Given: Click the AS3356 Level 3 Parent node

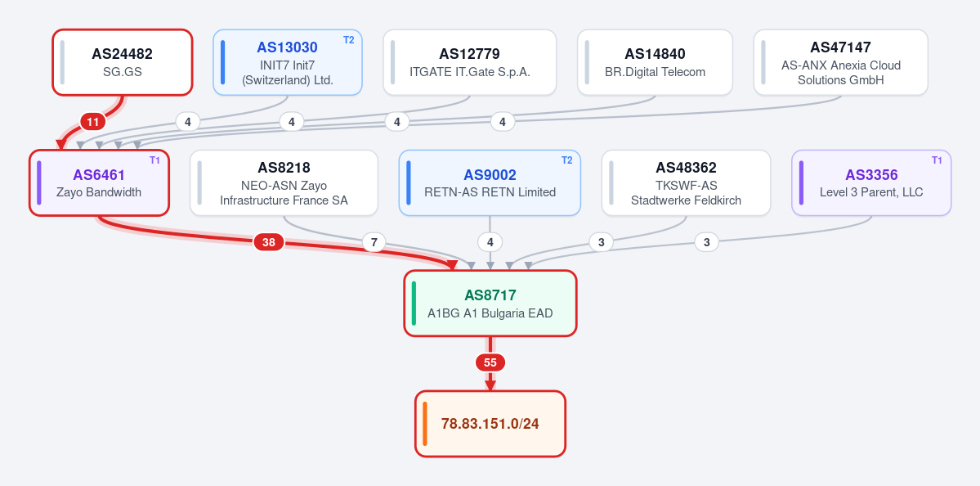Looking at the screenshot, I should [871, 182].
